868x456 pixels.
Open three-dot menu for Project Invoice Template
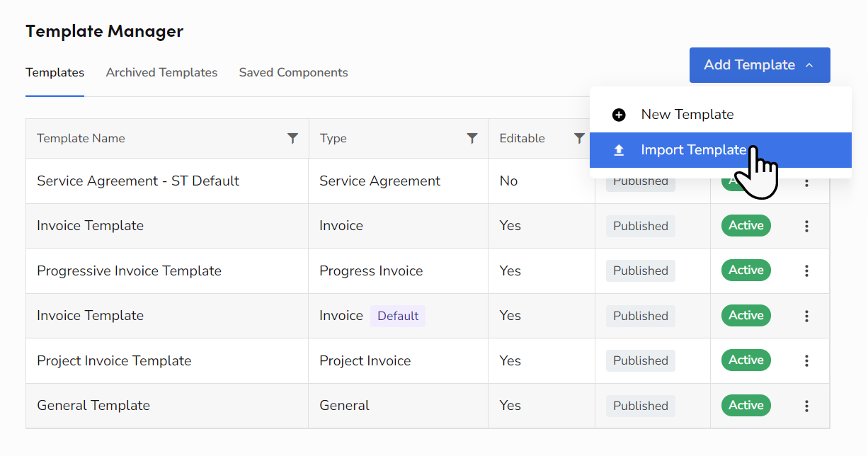coord(806,360)
